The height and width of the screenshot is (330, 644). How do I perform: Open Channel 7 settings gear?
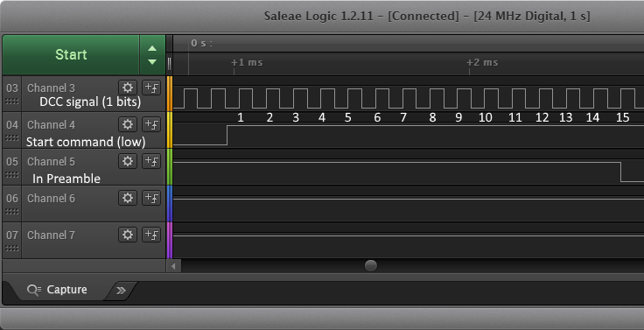(128, 235)
